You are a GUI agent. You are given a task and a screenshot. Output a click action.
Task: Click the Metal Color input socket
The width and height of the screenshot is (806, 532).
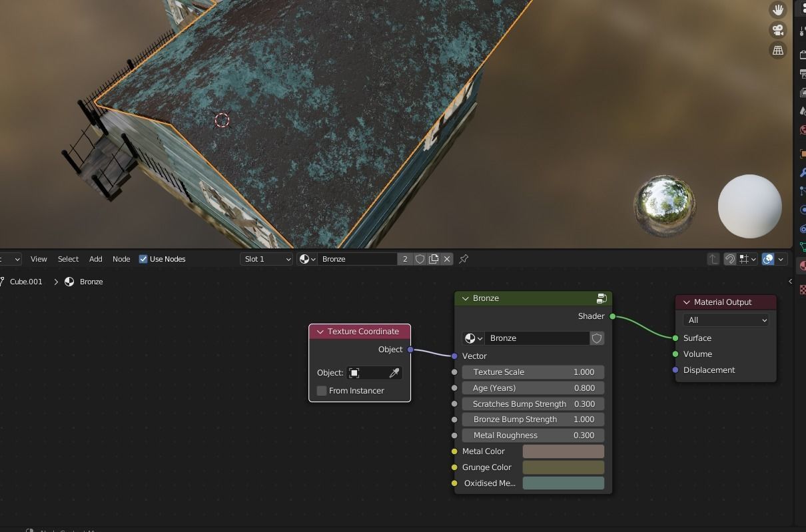454,451
